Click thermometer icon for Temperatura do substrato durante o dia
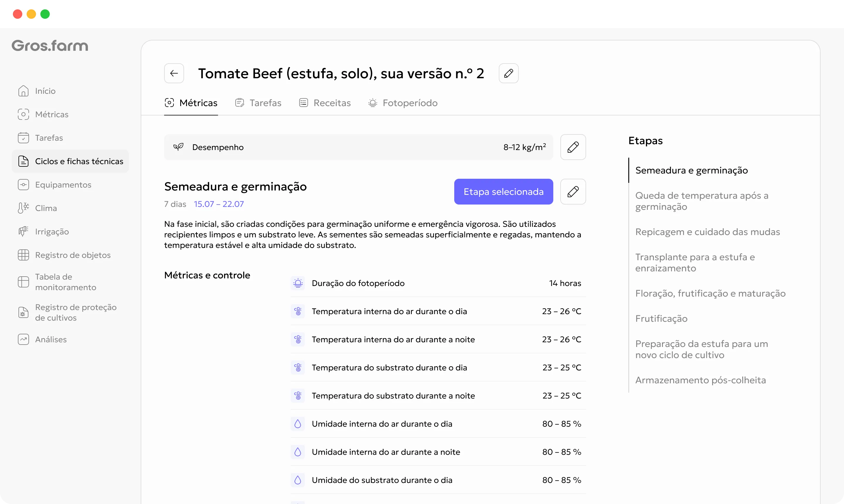844x504 pixels. pyautogui.click(x=298, y=368)
